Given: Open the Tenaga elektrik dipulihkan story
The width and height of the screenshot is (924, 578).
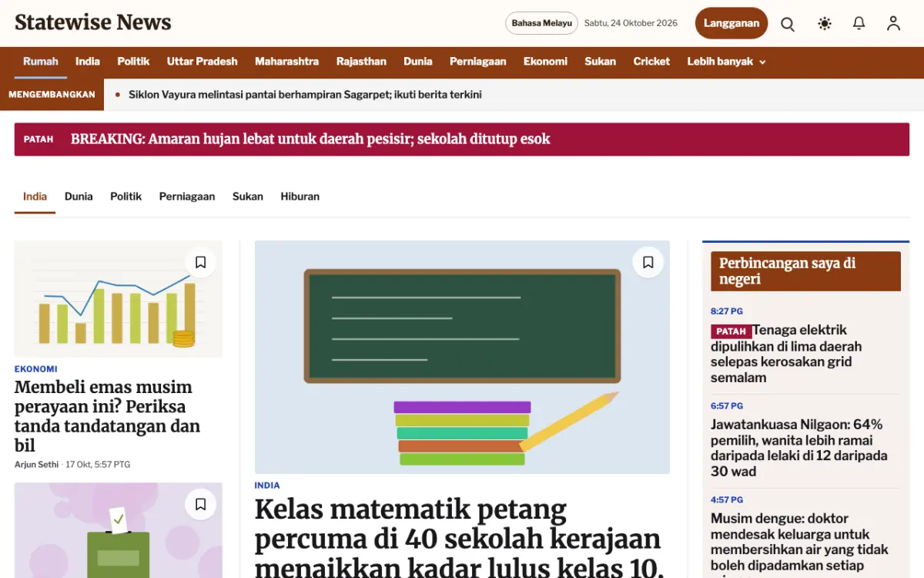Looking at the screenshot, I should [x=786, y=354].
